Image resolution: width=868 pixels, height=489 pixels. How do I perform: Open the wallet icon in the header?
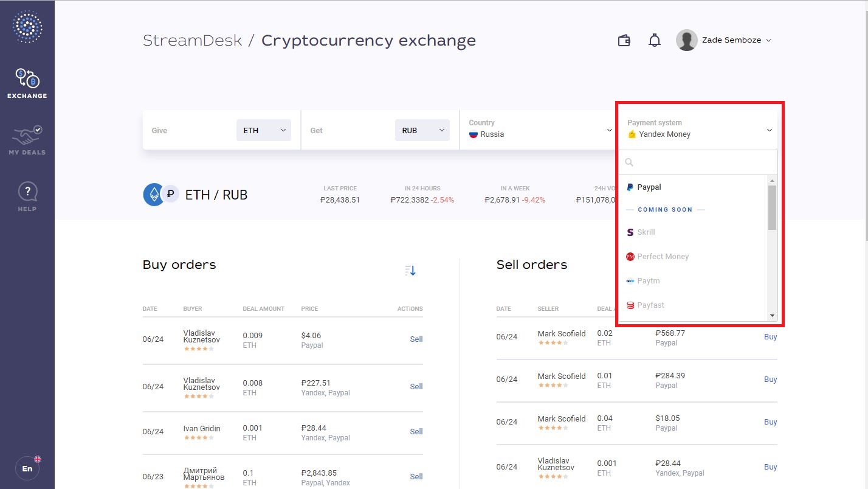(624, 41)
